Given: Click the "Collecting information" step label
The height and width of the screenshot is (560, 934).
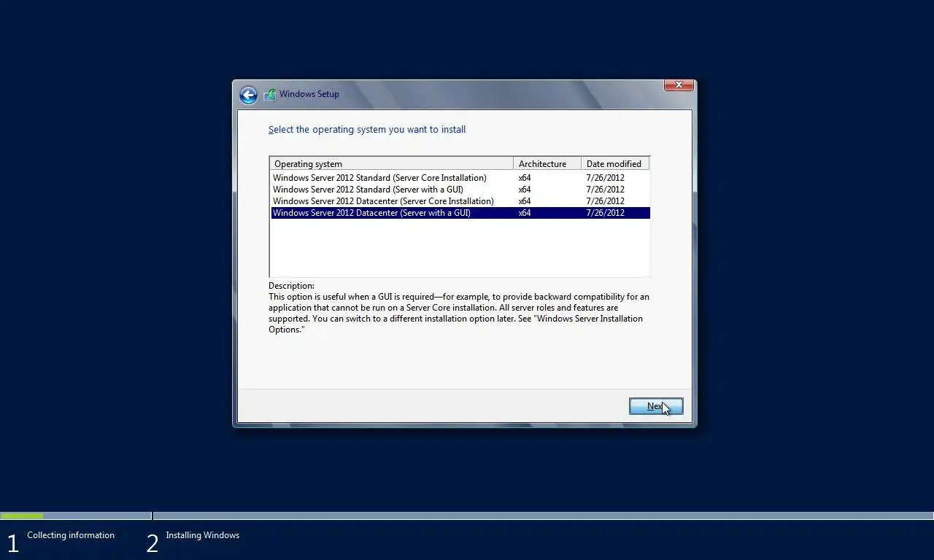Looking at the screenshot, I should [x=71, y=535].
